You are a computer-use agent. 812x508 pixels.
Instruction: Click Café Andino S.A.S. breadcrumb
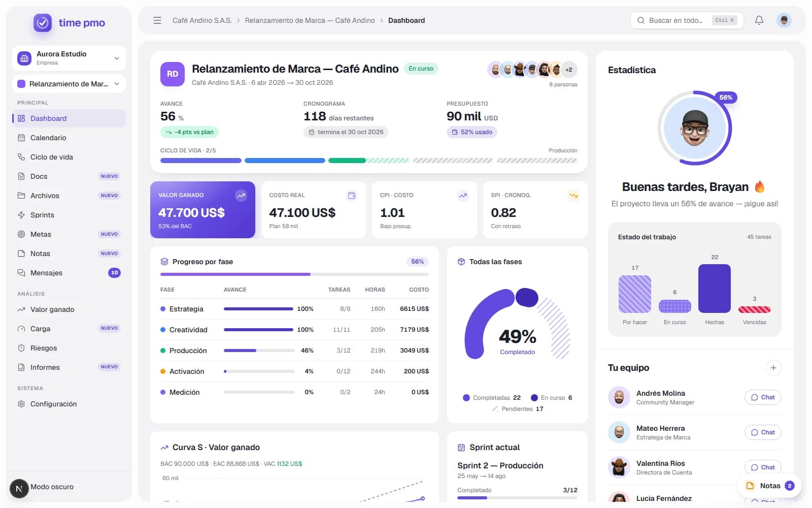tap(202, 20)
